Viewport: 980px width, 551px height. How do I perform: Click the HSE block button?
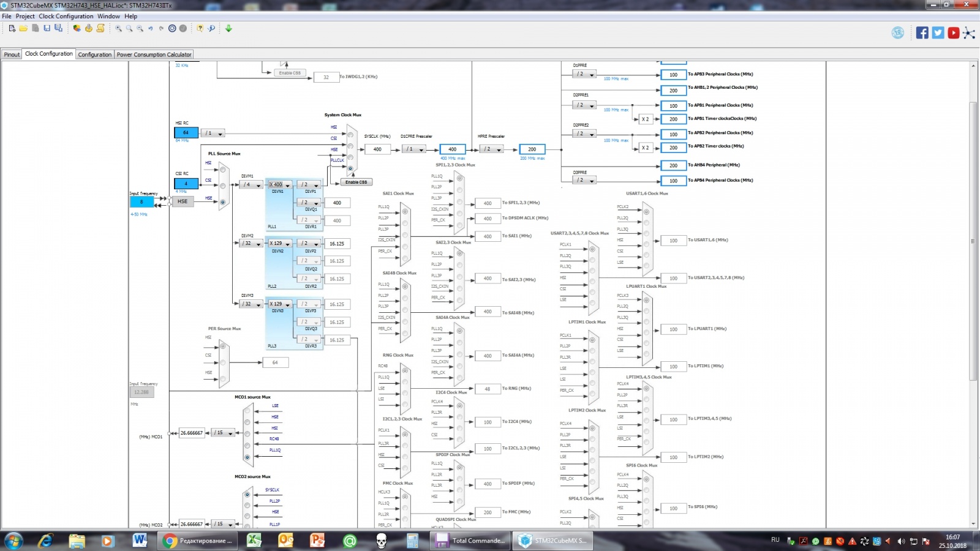pos(183,201)
